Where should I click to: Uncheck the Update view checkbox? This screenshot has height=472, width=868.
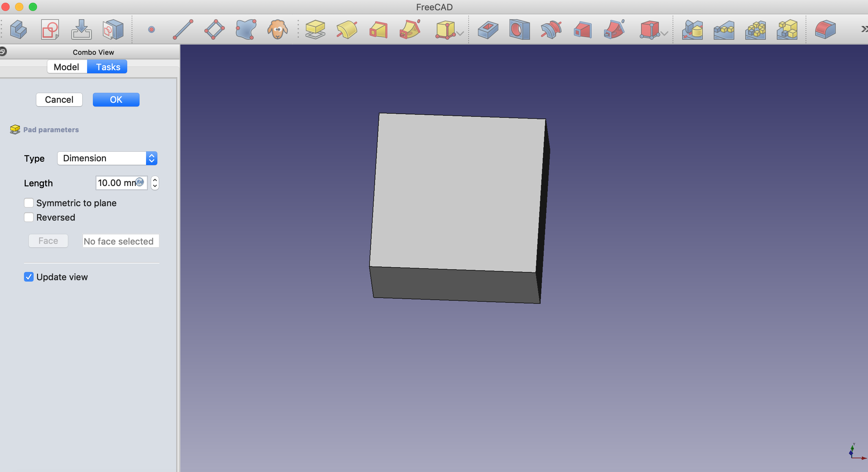[x=29, y=277]
